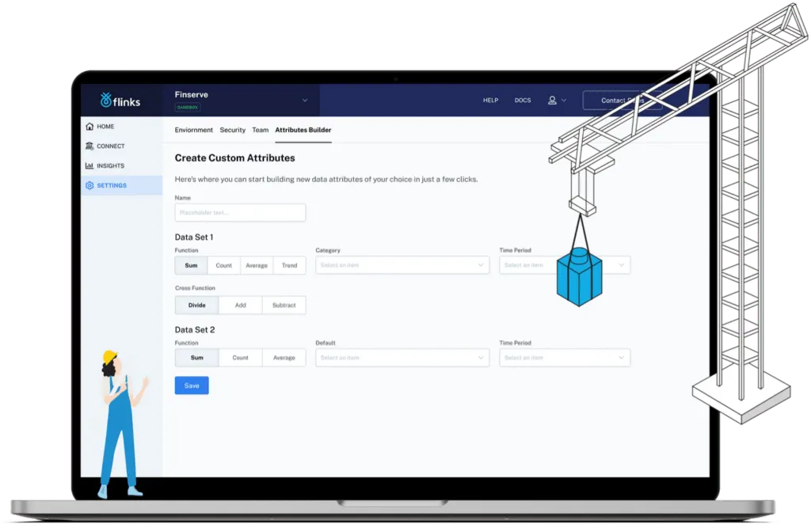
Task: Open the DOCS link
Action: 522,101
